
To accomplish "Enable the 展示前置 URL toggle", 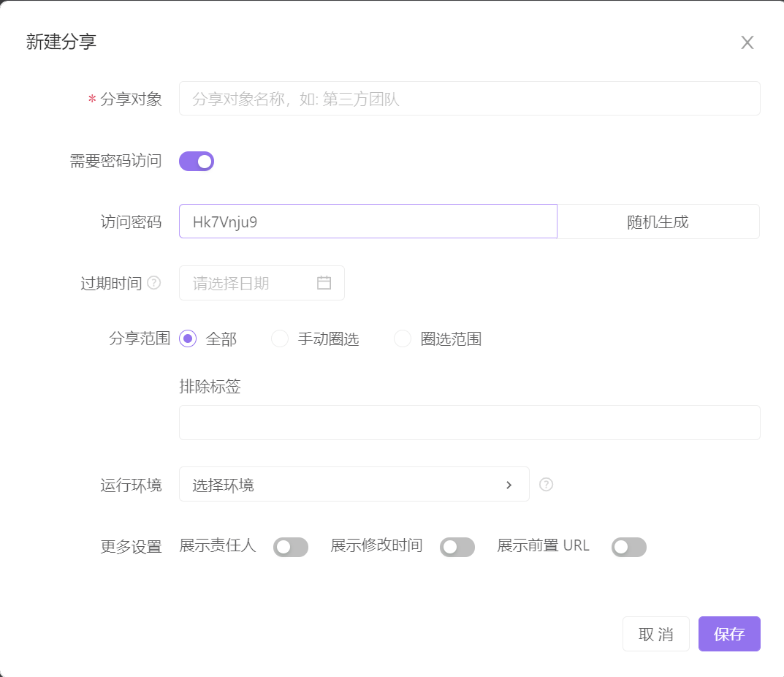I will pos(629,547).
